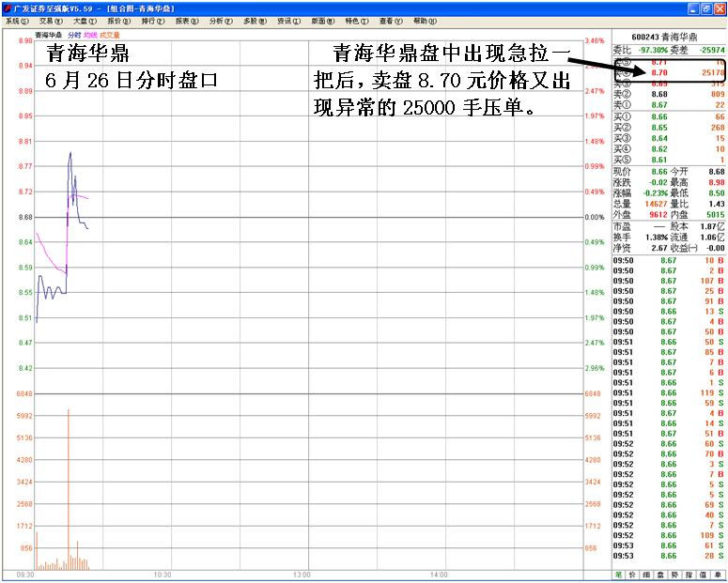
Task: Open the 资讯 menu
Action: (x=288, y=22)
